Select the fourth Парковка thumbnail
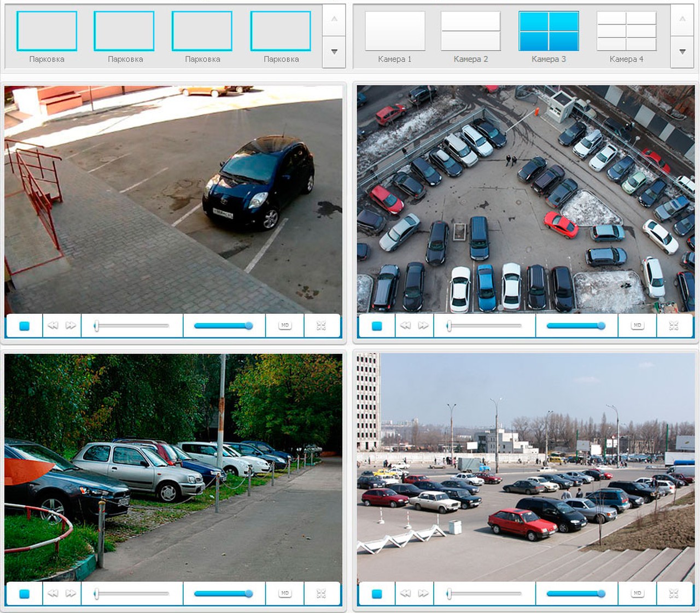700x613 pixels. [281, 31]
